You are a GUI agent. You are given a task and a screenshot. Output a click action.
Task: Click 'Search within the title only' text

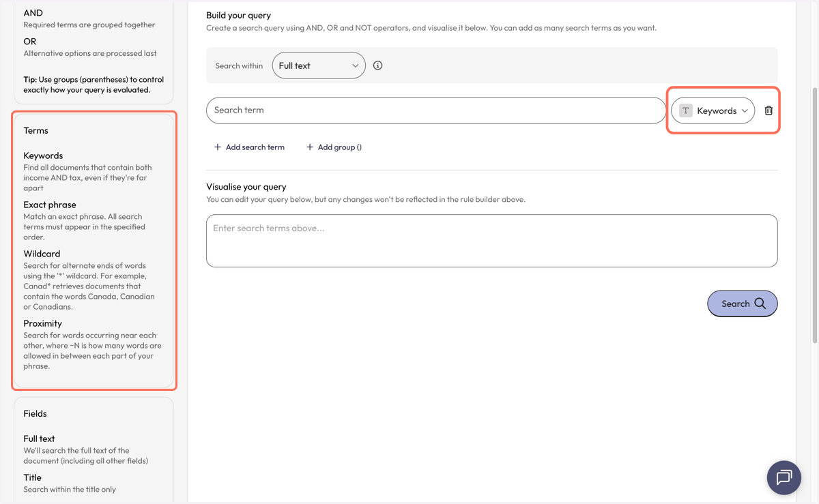[70, 490]
